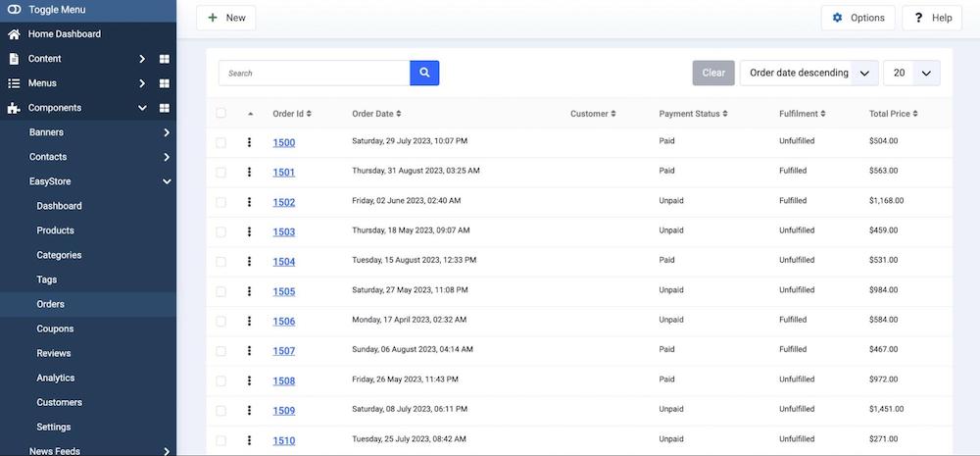Tick the checkbox for order 1501
This screenshot has height=456, width=980.
coord(220,173)
